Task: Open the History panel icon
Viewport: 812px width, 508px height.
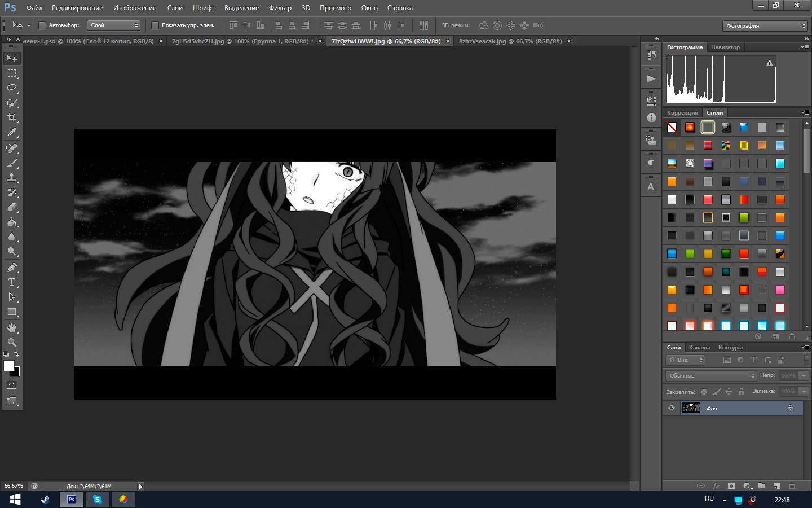Action: (x=651, y=55)
